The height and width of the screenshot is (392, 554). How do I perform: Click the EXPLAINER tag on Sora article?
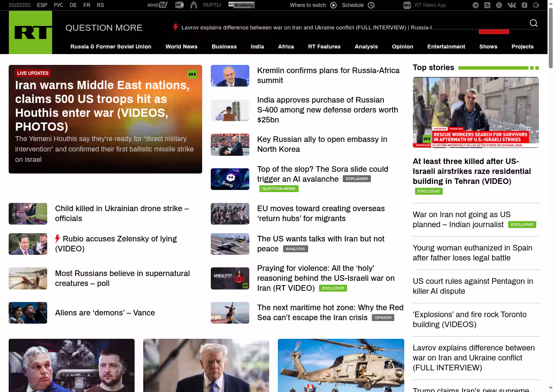(x=357, y=179)
